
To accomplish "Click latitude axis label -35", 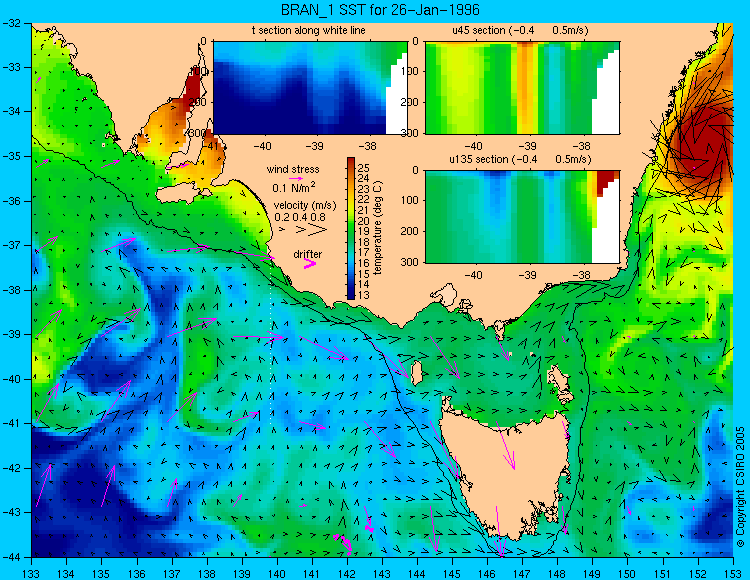I will pos(11,156).
